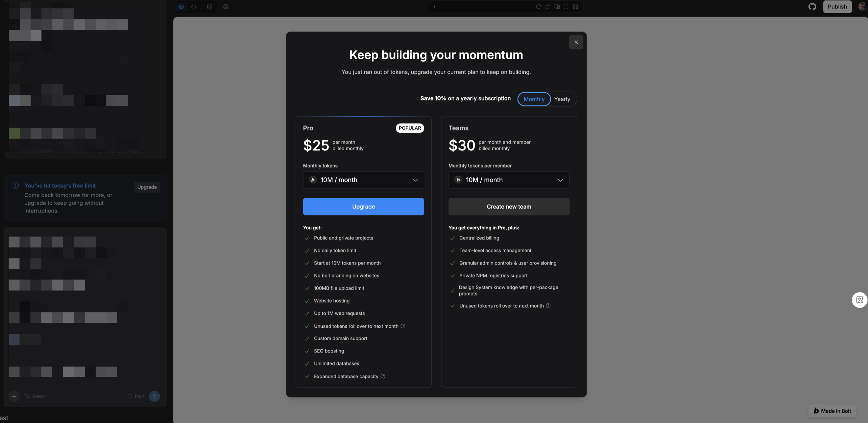
Task: Expand Teams monthly tokens per member dropdown
Action: point(508,180)
